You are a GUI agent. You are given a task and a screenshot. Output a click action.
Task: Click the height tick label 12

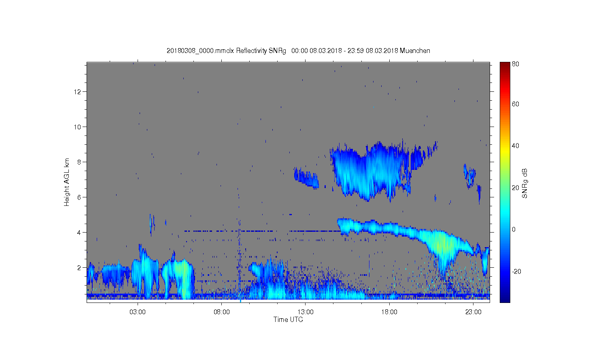coord(78,92)
